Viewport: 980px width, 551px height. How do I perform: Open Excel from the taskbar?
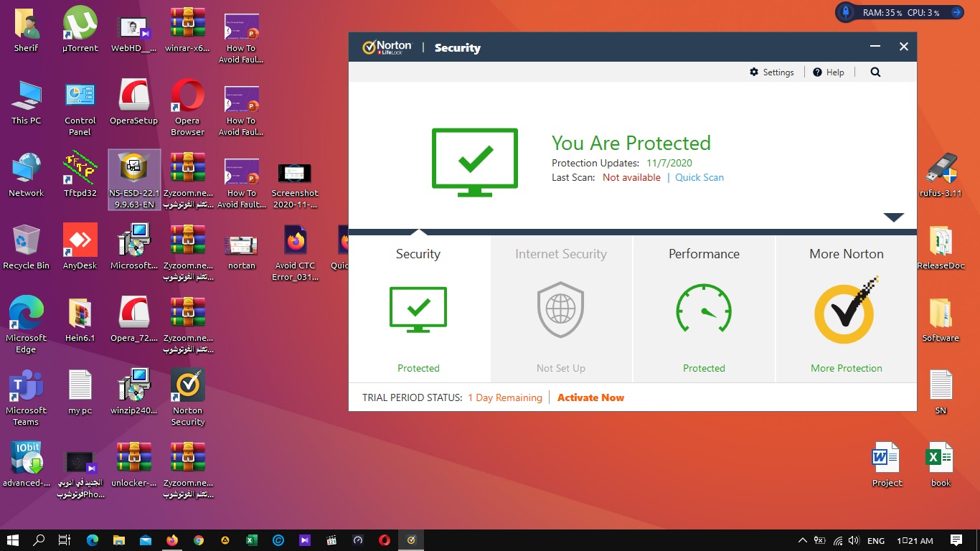(252, 540)
